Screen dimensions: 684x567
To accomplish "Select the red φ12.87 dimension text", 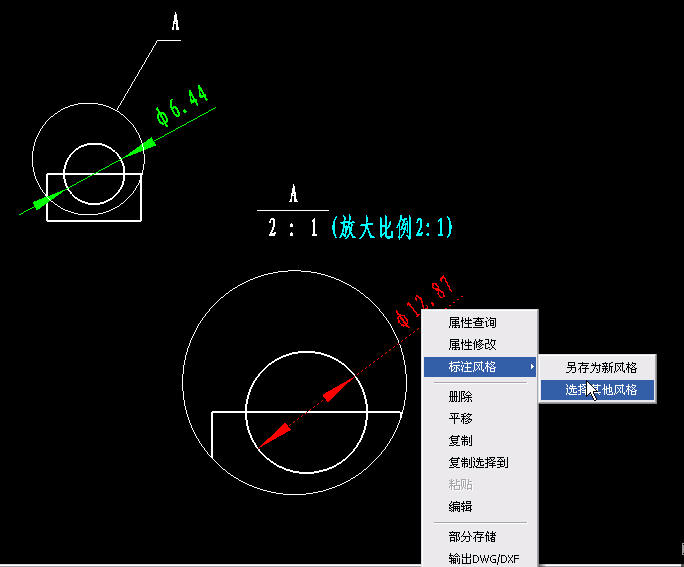I will 425,301.
